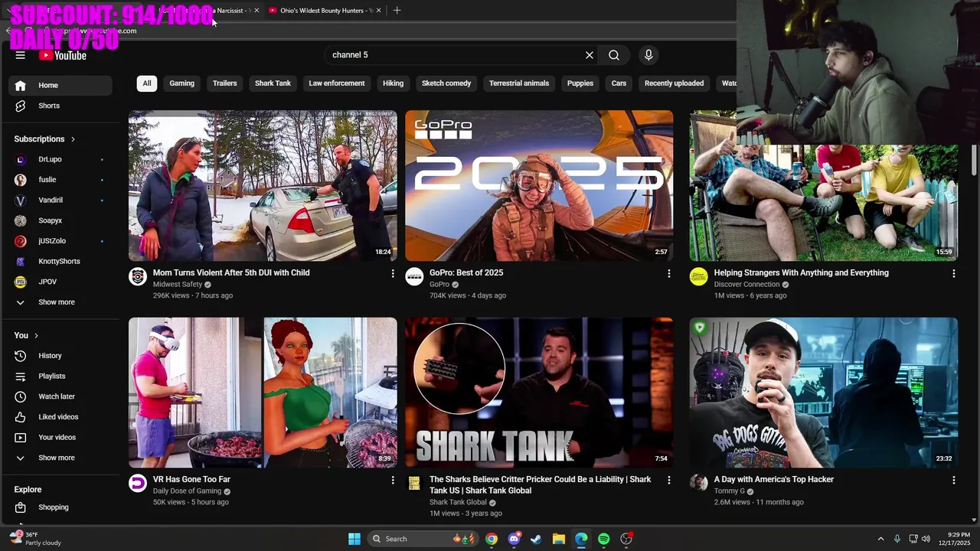Open Tommy G channel avatar

coord(698,482)
